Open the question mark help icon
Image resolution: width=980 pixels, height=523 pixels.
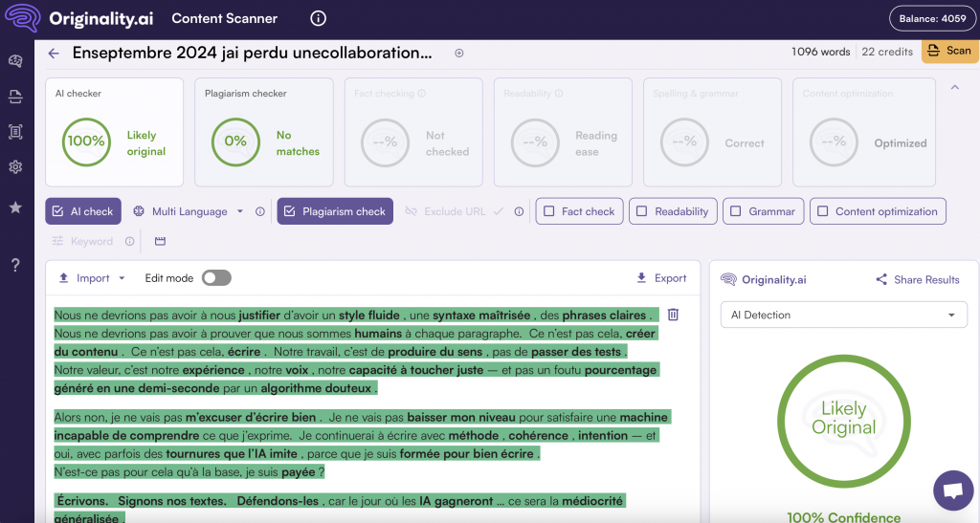15,265
